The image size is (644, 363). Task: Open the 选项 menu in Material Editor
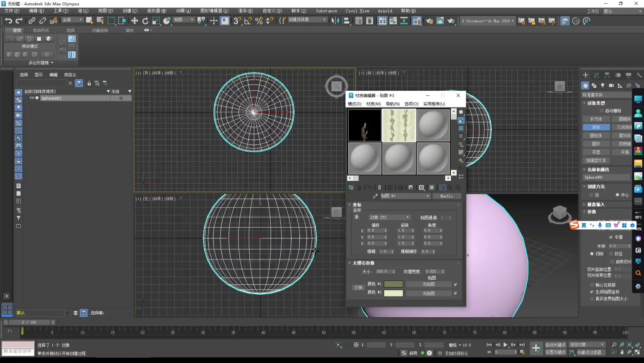(411, 104)
